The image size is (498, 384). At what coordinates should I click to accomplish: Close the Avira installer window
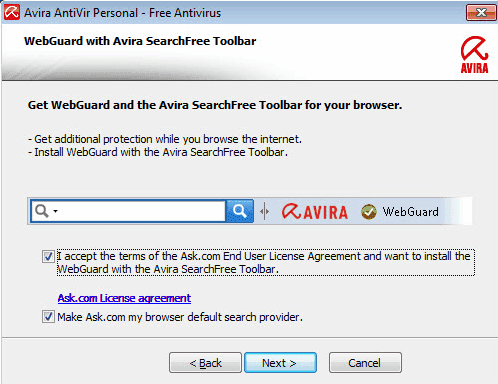pyautogui.click(x=481, y=13)
